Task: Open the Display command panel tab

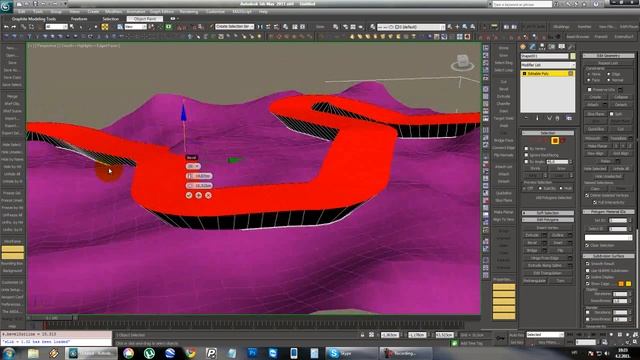Action: point(562,47)
